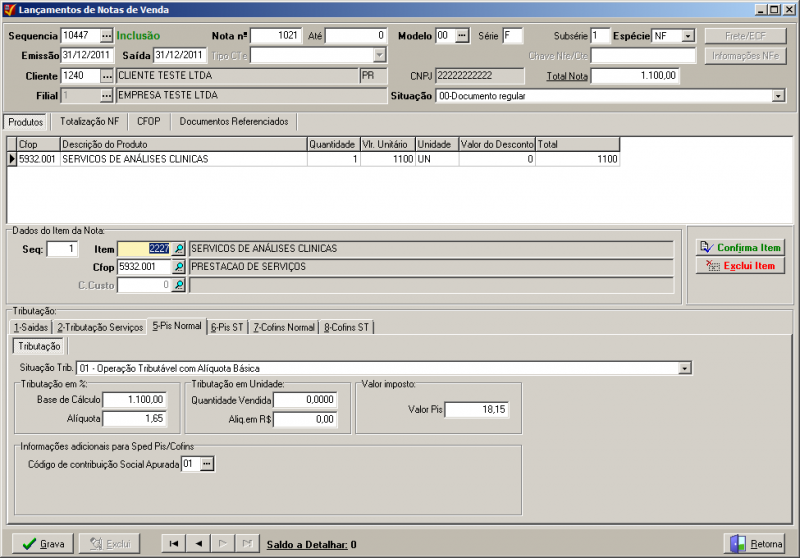Select grid row indicator arrow
The width and height of the screenshot is (800, 558).
click(12, 159)
